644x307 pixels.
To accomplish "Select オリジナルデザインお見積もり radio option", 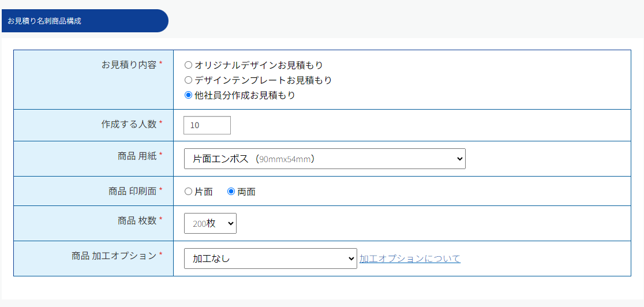I will pyautogui.click(x=189, y=65).
